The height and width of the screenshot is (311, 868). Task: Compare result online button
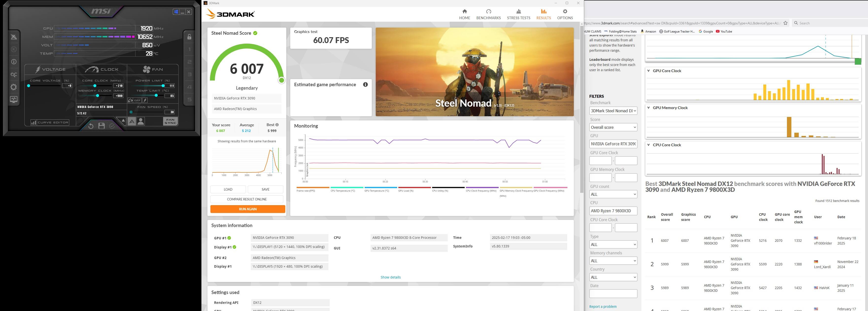(x=247, y=199)
